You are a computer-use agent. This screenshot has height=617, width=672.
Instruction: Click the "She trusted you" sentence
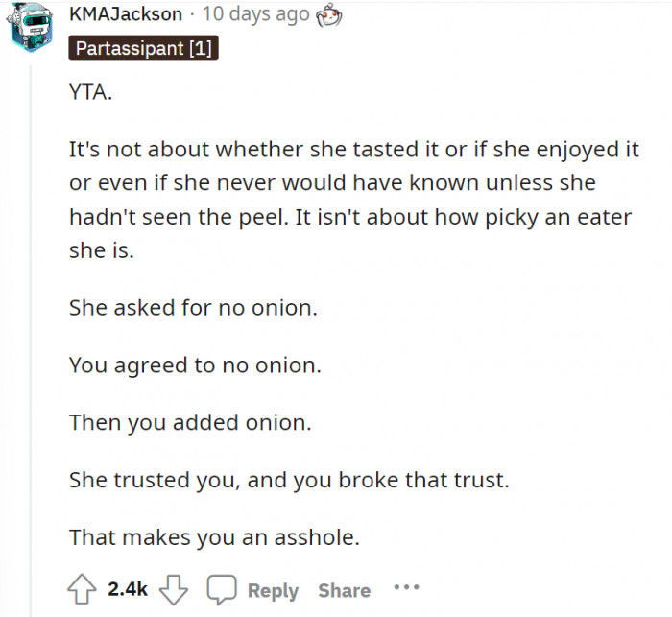[288, 480]
